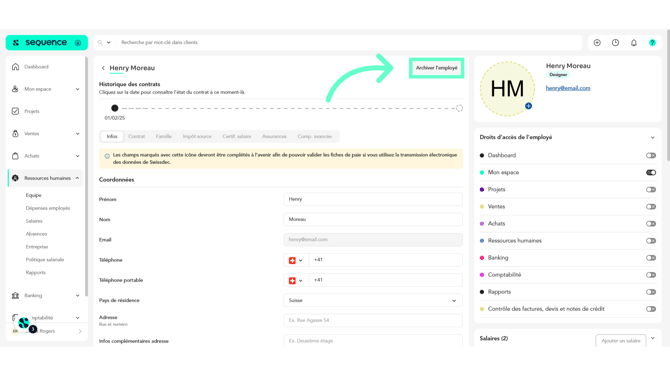Screen dimensions: 670x376
Task: Expand the Achats sidebar chevron
Action: click(77, 156)
